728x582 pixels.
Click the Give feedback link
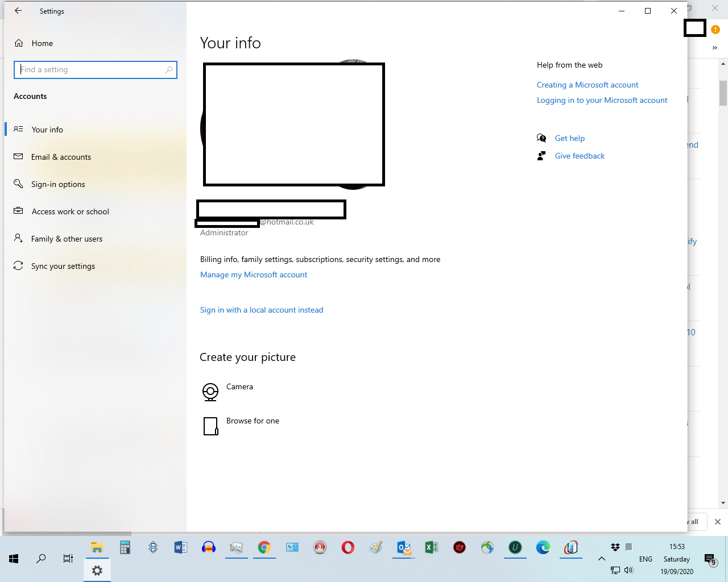coord(580,156)
